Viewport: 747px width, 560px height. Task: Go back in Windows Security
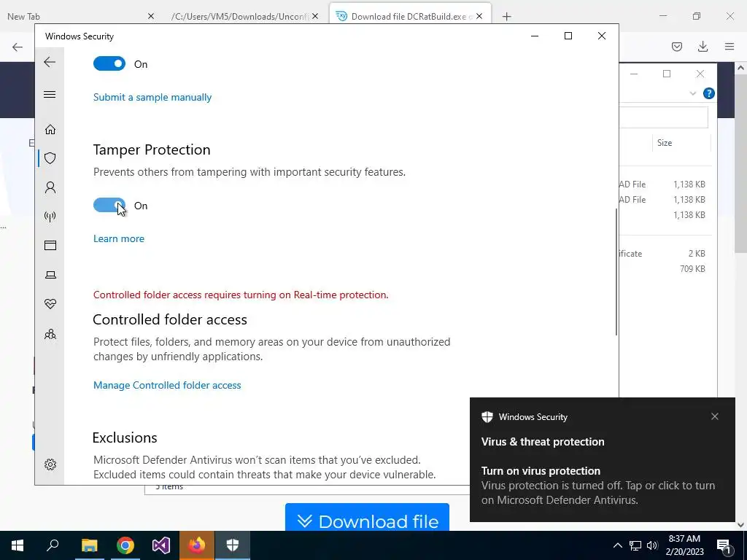(50, 62)
